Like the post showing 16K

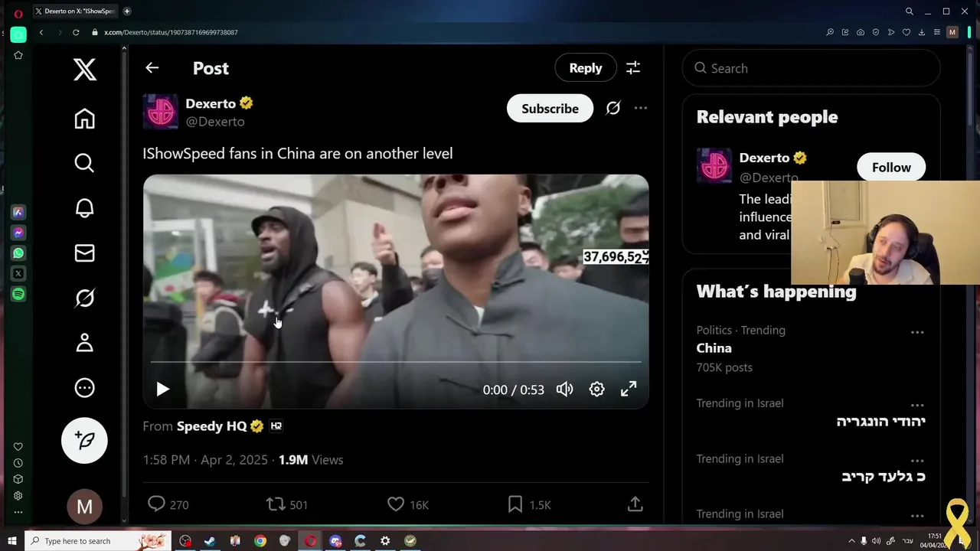tap(407, 504)
